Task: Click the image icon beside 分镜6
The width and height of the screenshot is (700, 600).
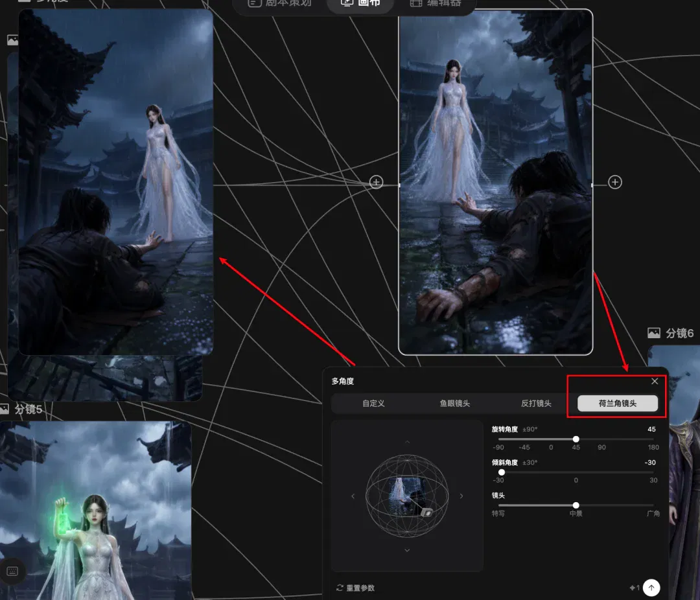Action: coord(653,333)
